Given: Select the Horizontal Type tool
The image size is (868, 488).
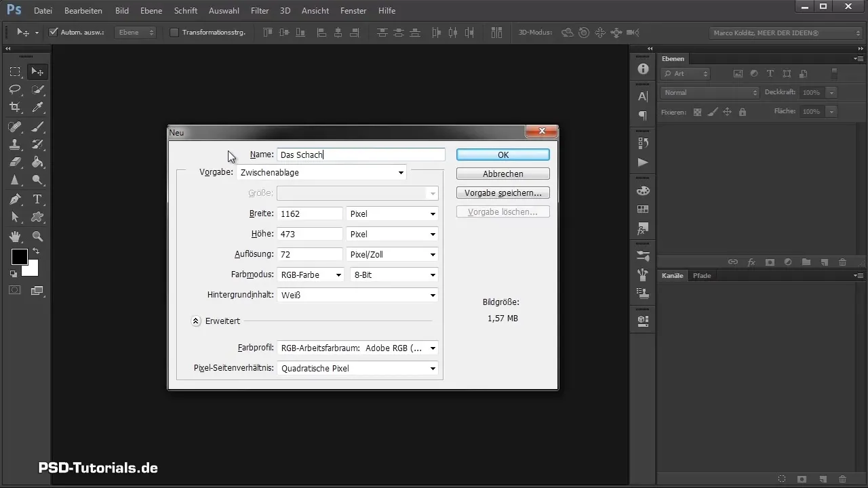Looking at the screenshot, I should (38, 199).
